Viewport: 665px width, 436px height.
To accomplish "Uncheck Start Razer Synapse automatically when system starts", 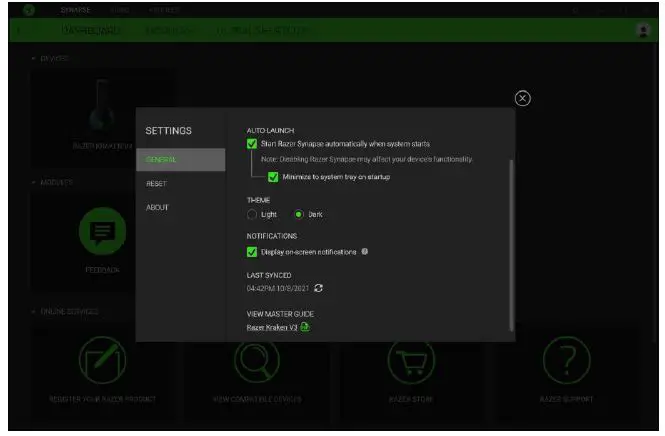I will [x=252, y=144].
